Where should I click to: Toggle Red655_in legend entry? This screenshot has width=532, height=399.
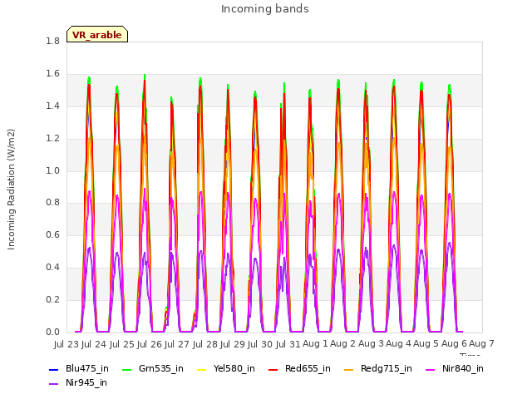tap(299, 368)
